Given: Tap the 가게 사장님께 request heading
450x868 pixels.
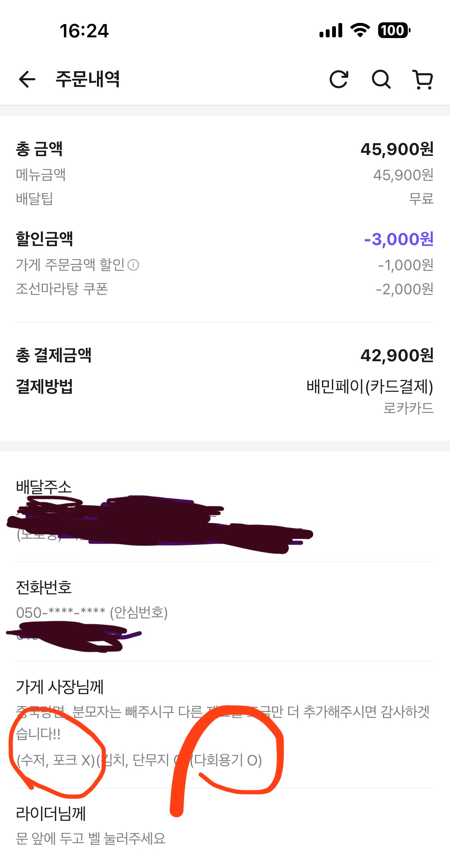Looking at the screenshot, I should 60,687.
